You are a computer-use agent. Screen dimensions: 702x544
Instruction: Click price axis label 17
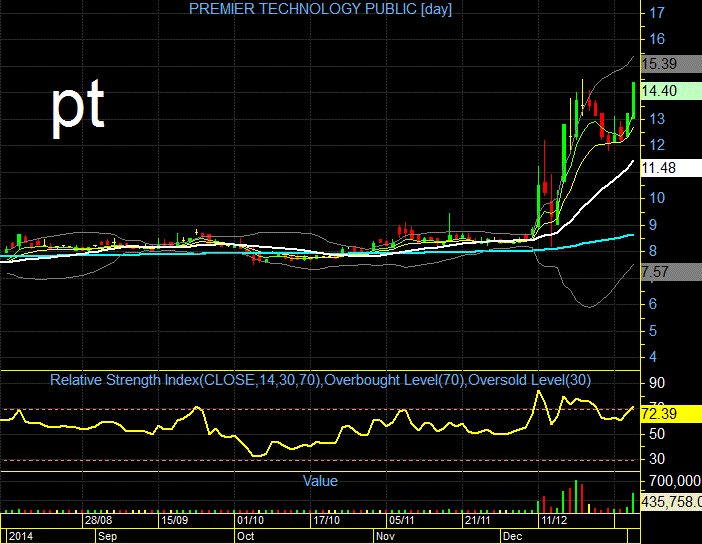coord(657,13)
